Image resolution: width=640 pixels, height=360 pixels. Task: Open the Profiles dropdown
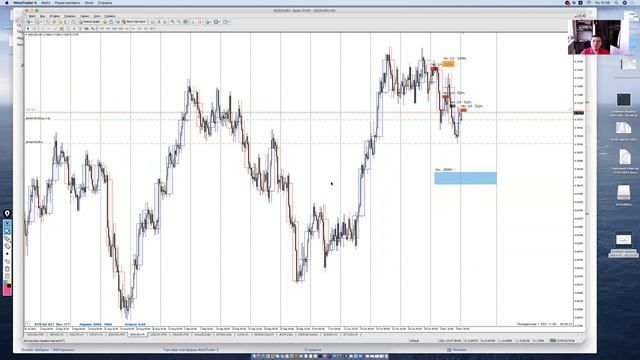(38, 22)
